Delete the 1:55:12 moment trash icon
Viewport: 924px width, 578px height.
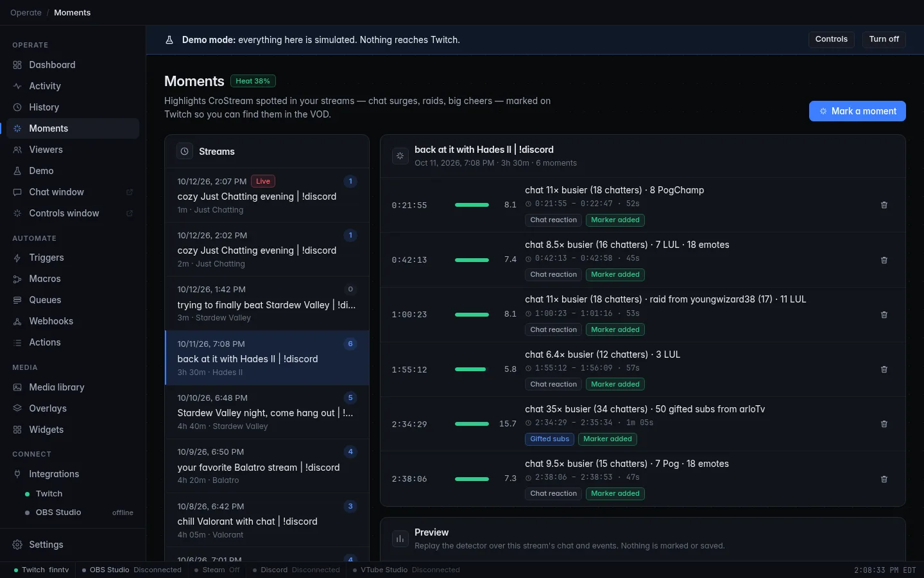(x=884, y=369)
